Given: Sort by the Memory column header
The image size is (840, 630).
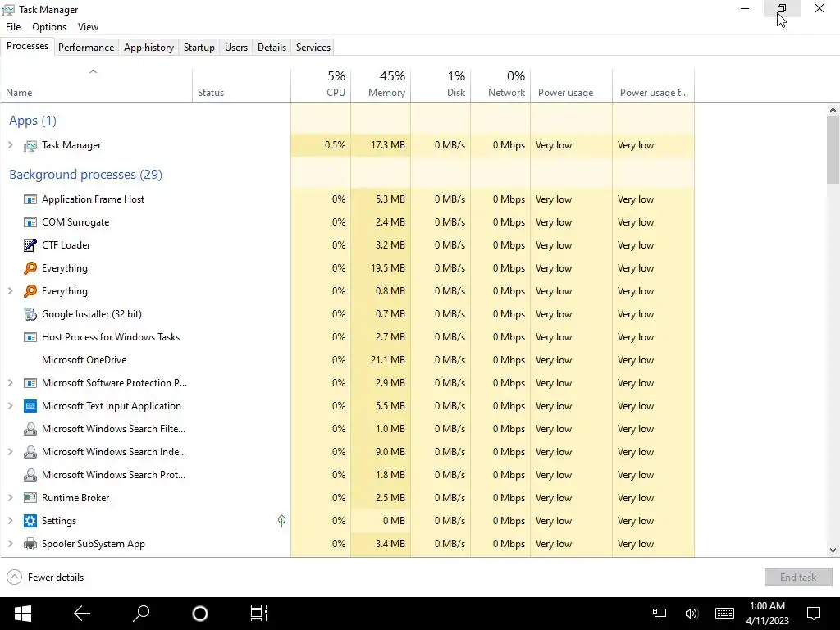Looking at the screenshot, I should [381, 84].
